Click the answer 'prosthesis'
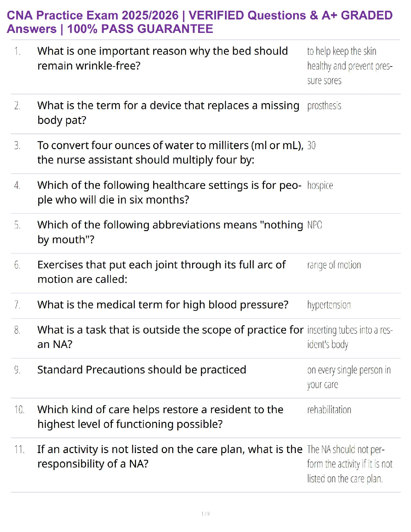 [324, 106]
